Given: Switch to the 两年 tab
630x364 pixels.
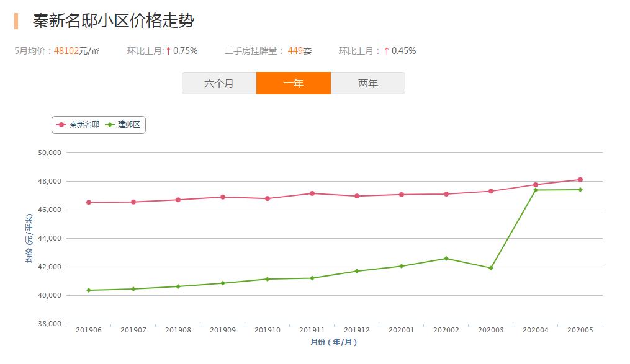Looking at the screenshot, I should coord(369,82).
